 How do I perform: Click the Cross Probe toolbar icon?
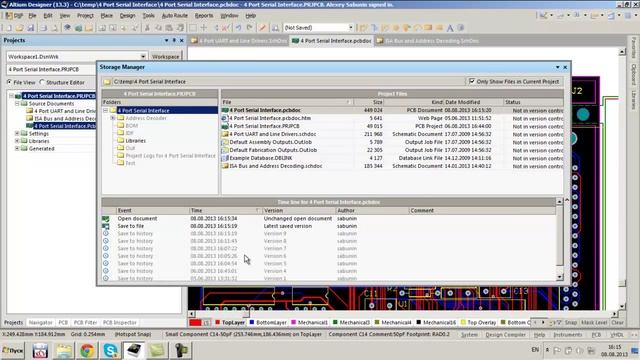[x=262, y=28]
